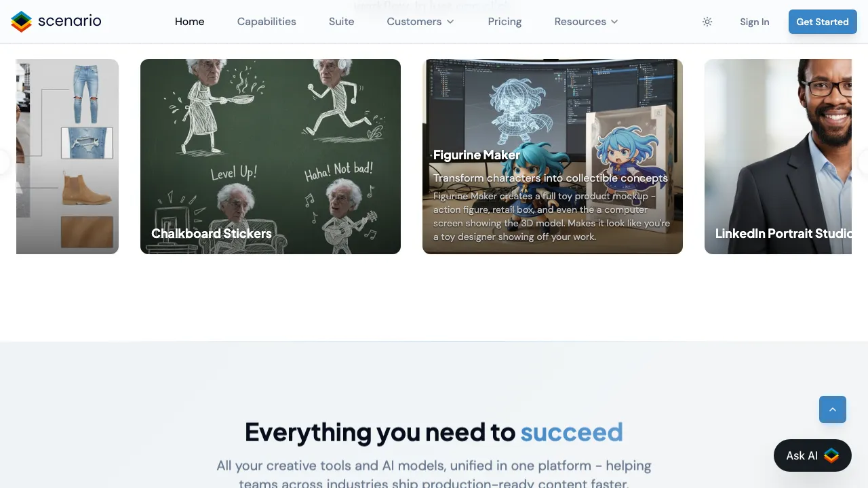The width and height of the screenshot is (868, 488).
Task: Open the Capabilities nav item
Action: pos(267,22)
